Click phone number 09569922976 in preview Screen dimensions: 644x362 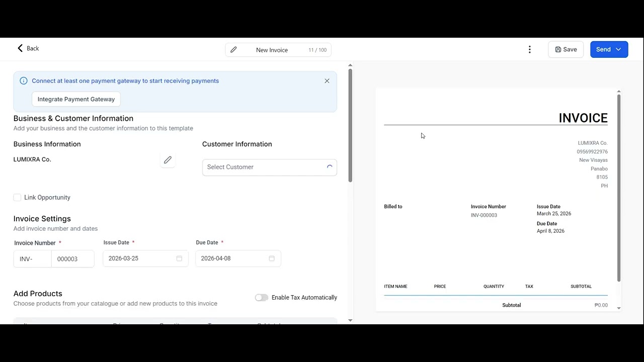pos(592,152)
